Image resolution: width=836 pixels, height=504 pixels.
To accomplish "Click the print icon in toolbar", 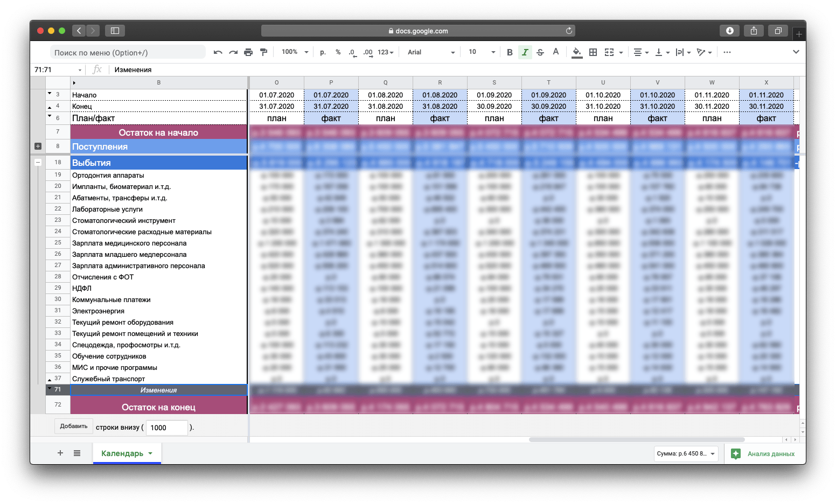I will (x=248, y=52).
